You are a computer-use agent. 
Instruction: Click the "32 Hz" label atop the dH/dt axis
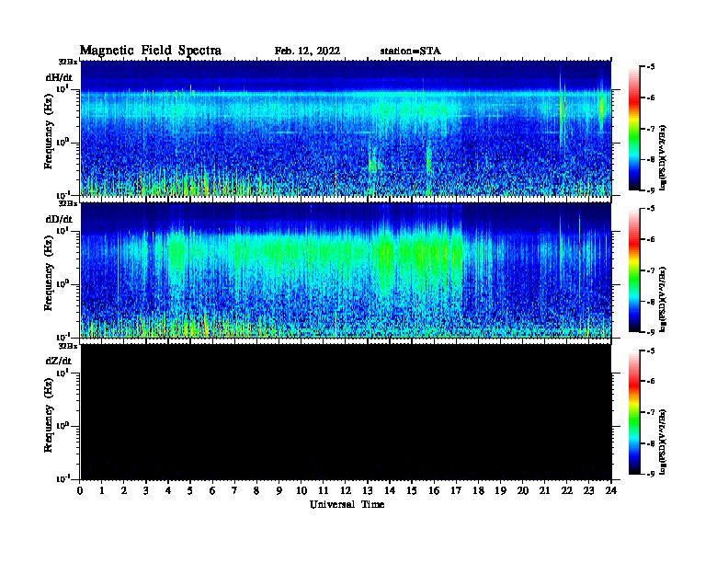(68, 62)
